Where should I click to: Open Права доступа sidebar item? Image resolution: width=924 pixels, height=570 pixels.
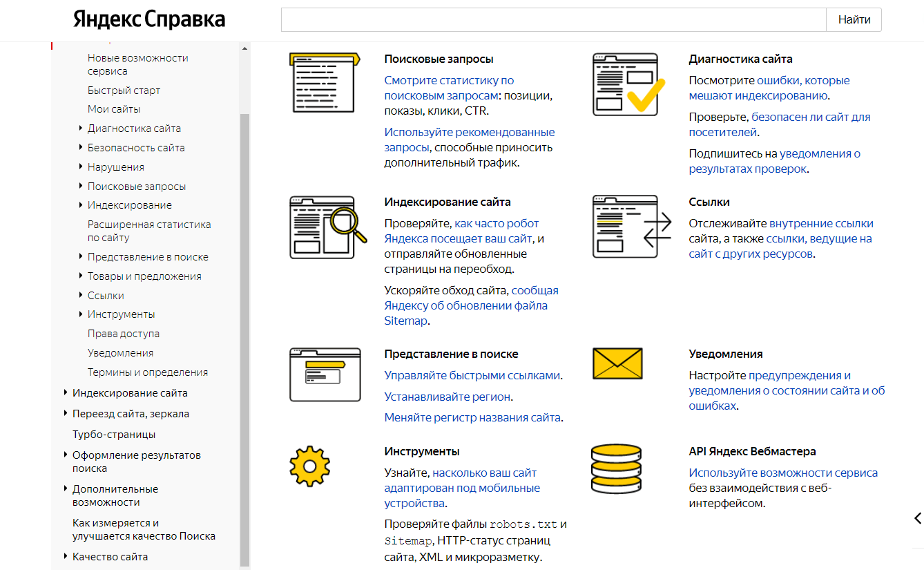124,334
